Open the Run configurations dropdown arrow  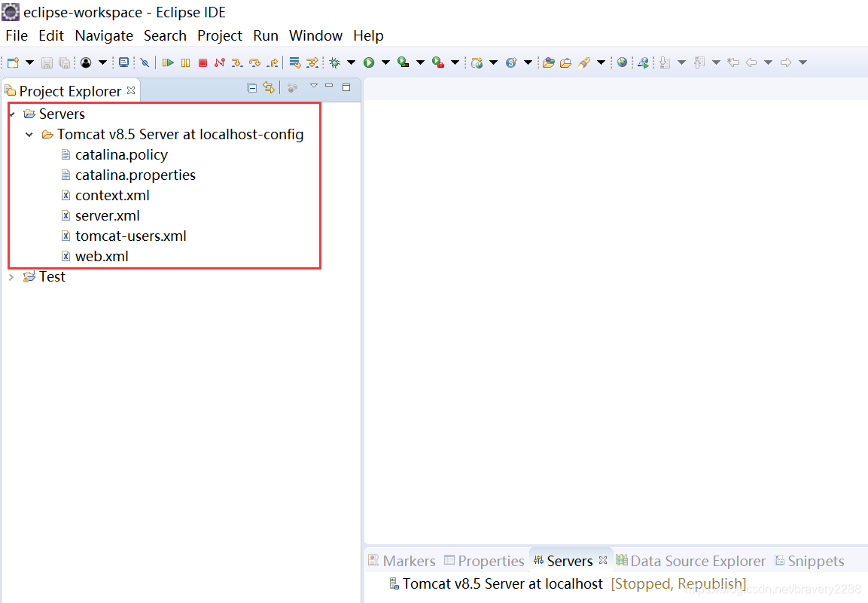pos(386,62)
